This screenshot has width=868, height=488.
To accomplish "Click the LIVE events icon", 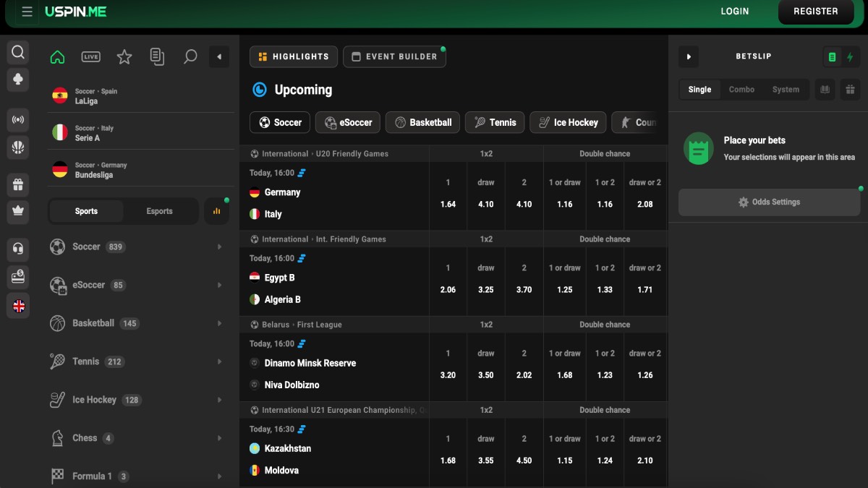I will 90,57.
